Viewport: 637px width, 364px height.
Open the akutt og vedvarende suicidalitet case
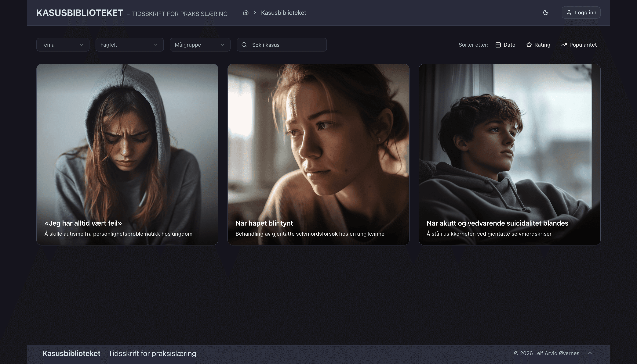(x=509, y=154)
